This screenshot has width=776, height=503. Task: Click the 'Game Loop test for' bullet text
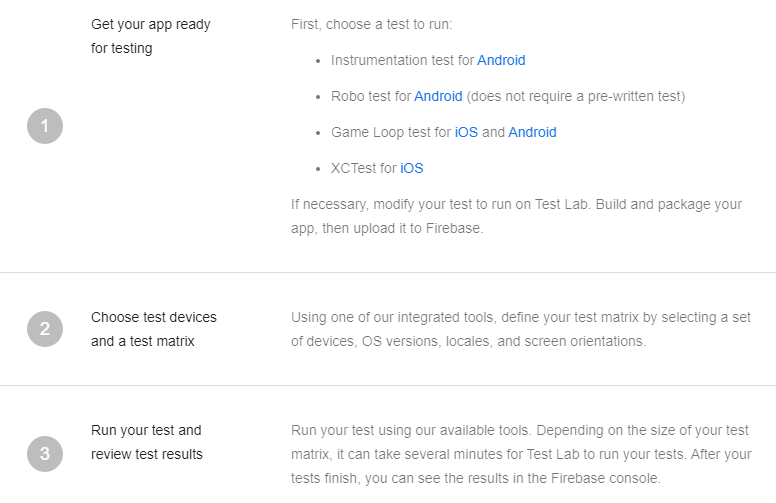pyautogui.click(x=391, y=132)
